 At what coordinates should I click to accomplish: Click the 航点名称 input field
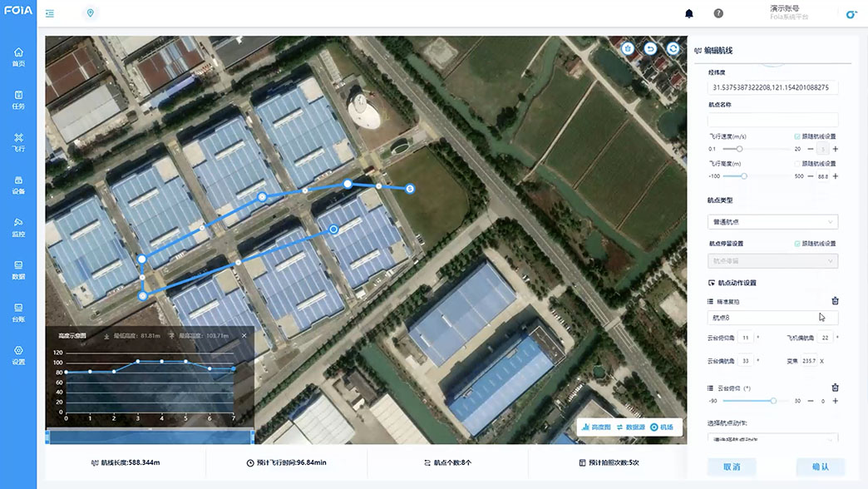[x=772, y=120]
